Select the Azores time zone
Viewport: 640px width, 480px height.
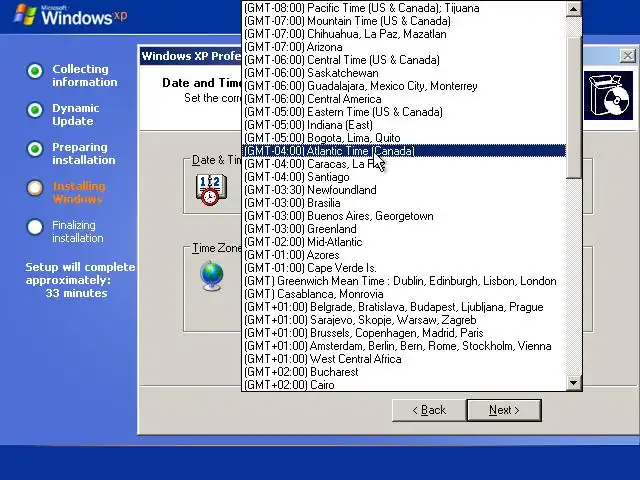(404, 255)
